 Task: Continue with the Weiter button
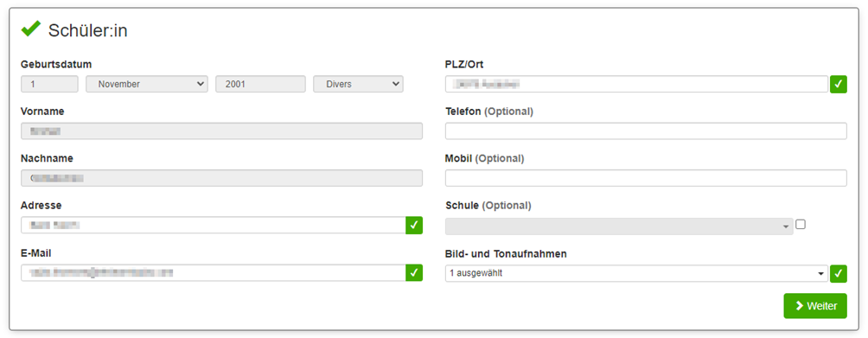815,306
